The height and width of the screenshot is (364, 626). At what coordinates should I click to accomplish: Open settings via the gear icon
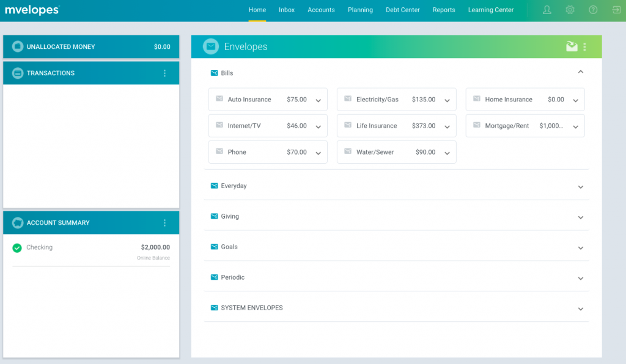click(570, 10)
